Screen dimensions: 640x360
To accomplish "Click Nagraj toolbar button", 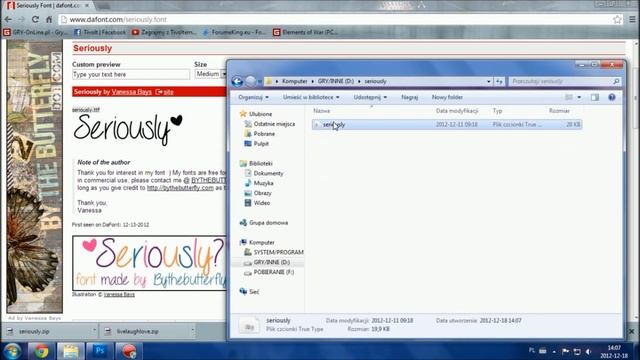I will [x=409, y=97].
